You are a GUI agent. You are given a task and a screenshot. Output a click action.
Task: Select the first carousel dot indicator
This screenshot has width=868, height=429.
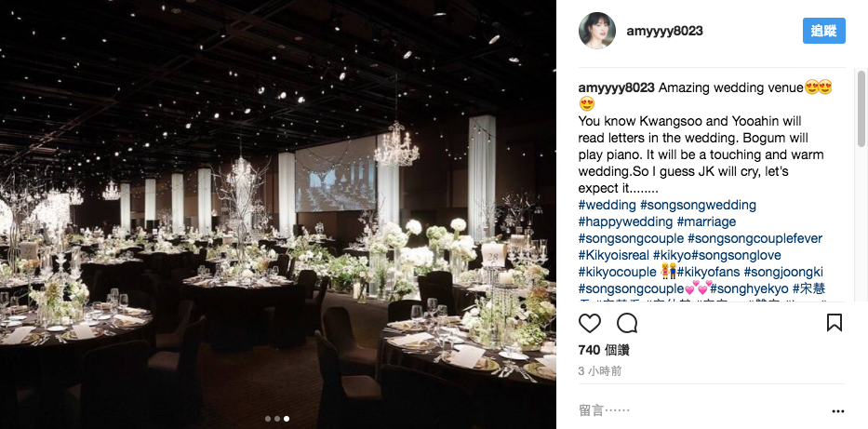(267, 419)
